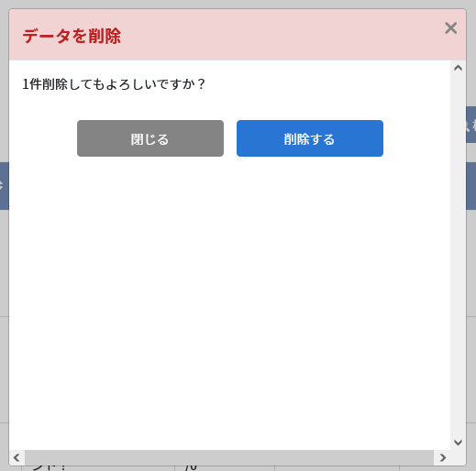476x471 pixels.
Task: Click the partially hidden 70 cell below the dialog
Action: coord(191,468)
